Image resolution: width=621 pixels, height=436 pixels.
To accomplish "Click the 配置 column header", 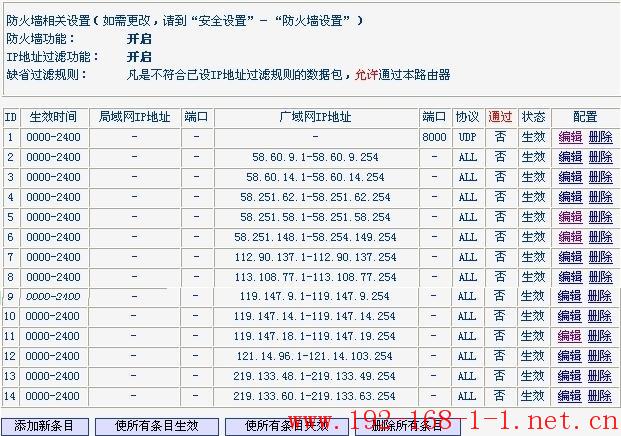I will (585, 117).
